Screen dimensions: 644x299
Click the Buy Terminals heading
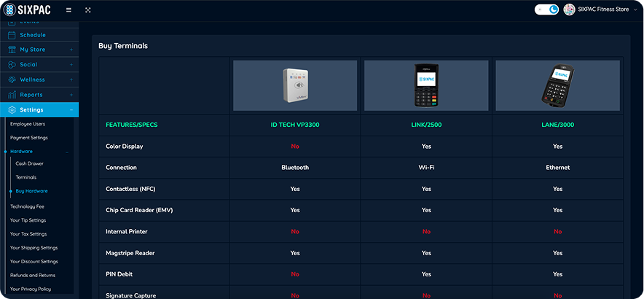click(123, 46)
